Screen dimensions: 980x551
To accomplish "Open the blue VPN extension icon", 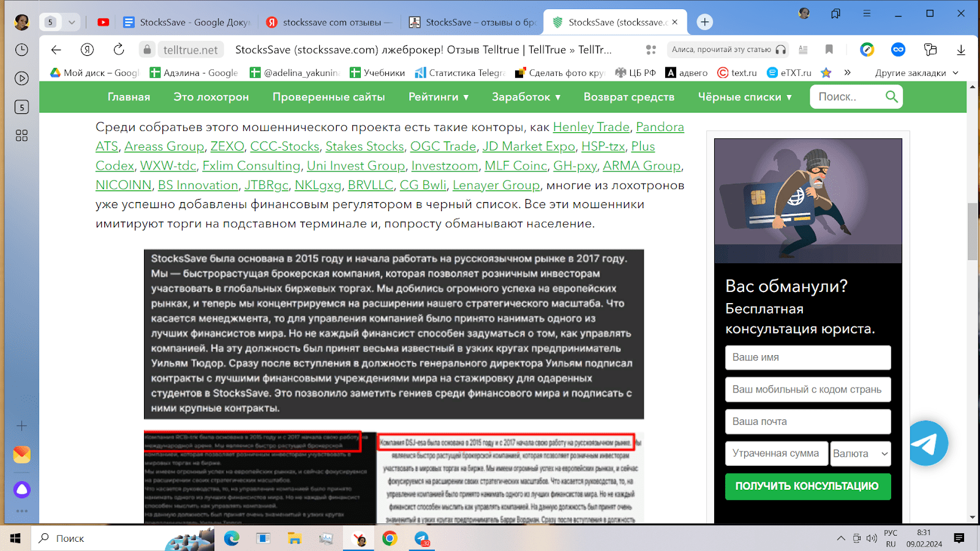I will coord(899,50).
